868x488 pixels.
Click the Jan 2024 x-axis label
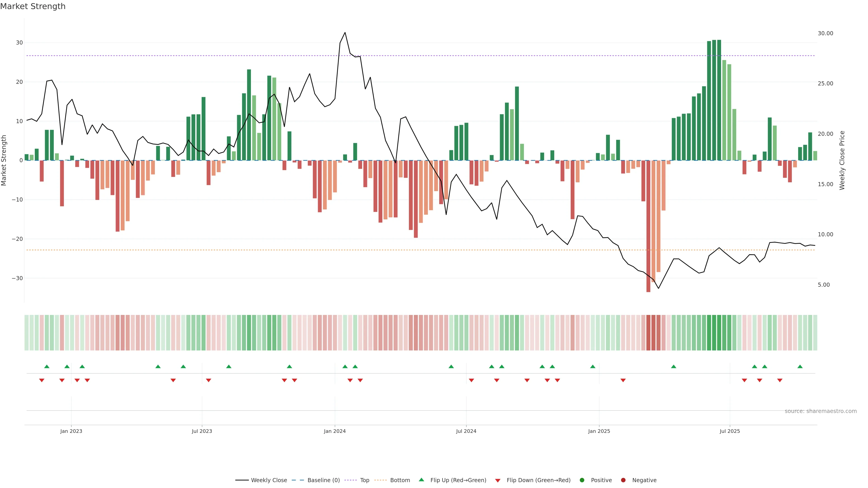335,431
